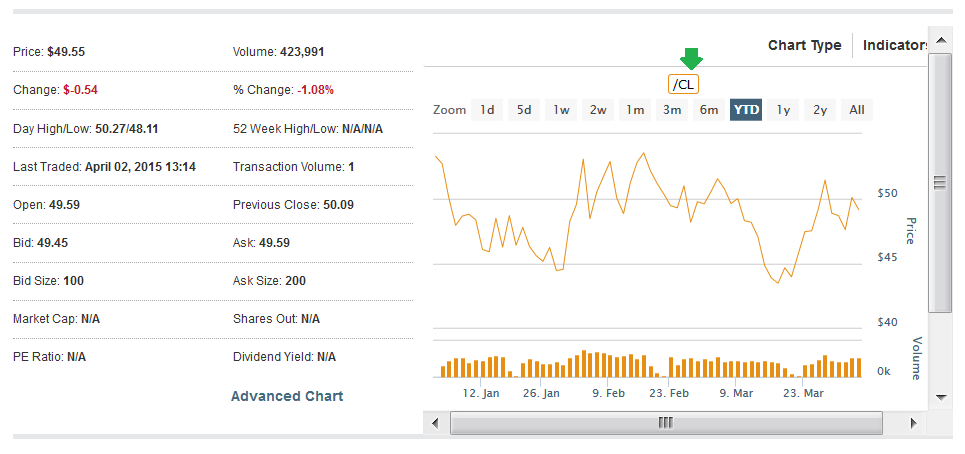Viewport: 965px width, 454px height.
Task: Click the /CL symbol label
Action: point(684,84)
